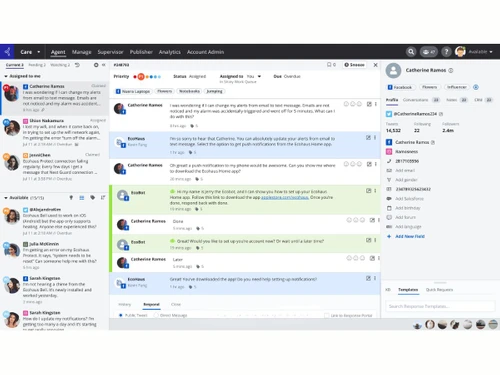Select the Pending cases tab
Viewport: 500px width, 375px height.
pos(37,65)
